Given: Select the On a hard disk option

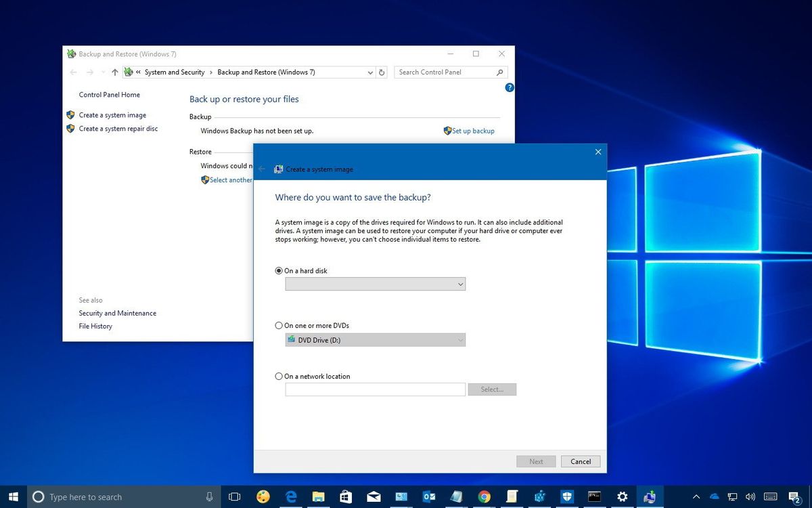Looking at the screenshot, I should pos(278,270).
